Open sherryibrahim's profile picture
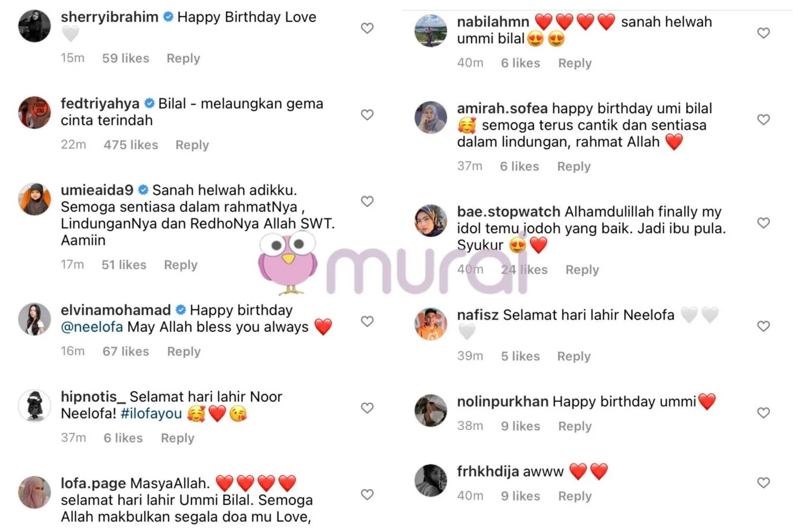This screenshot has height=532, width=798. click(x=34, y=26)
